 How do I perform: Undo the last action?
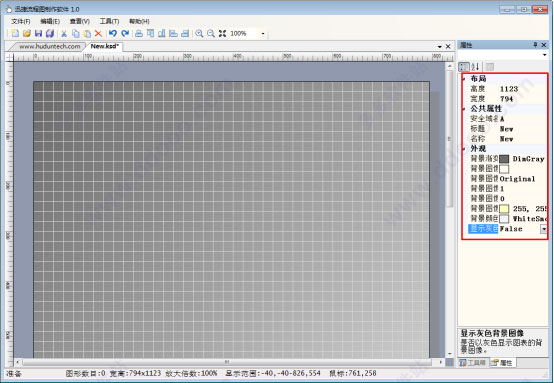pos(113,33)
